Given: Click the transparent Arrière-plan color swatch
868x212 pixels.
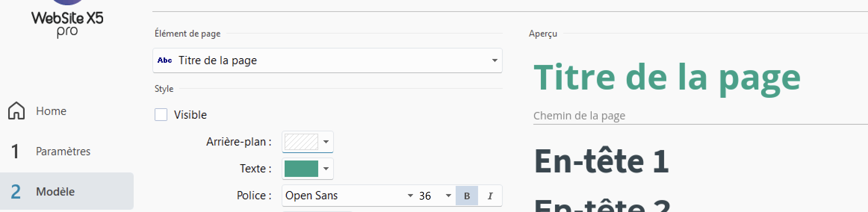Looking at the screenshot, I should tap(301, 142).
